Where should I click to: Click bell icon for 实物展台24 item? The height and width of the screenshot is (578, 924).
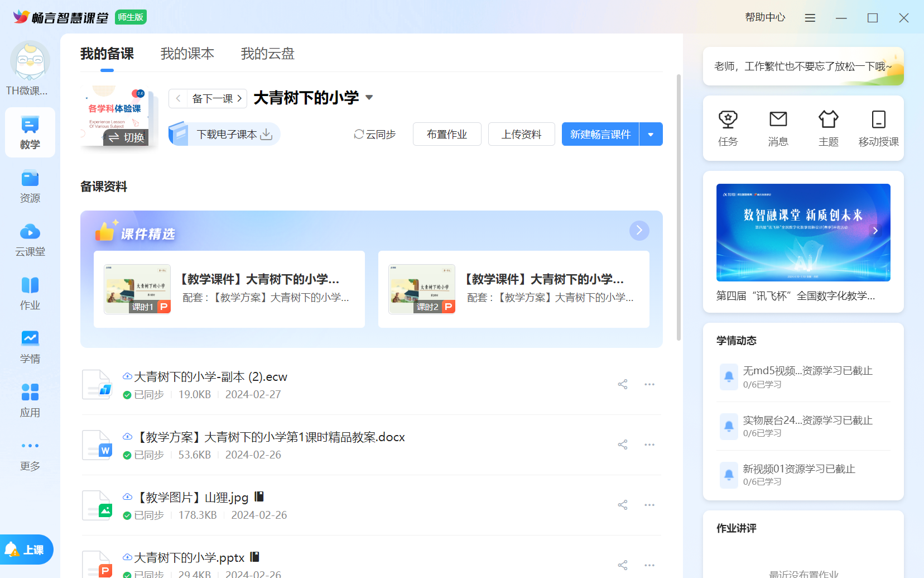click(x=729, y=426)
